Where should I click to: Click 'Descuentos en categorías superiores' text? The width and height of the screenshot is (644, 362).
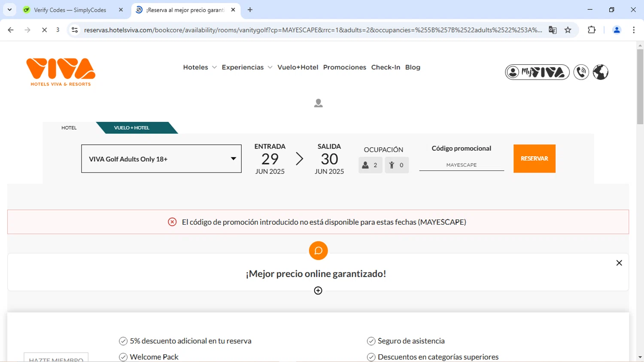click(x=438, y=357)
